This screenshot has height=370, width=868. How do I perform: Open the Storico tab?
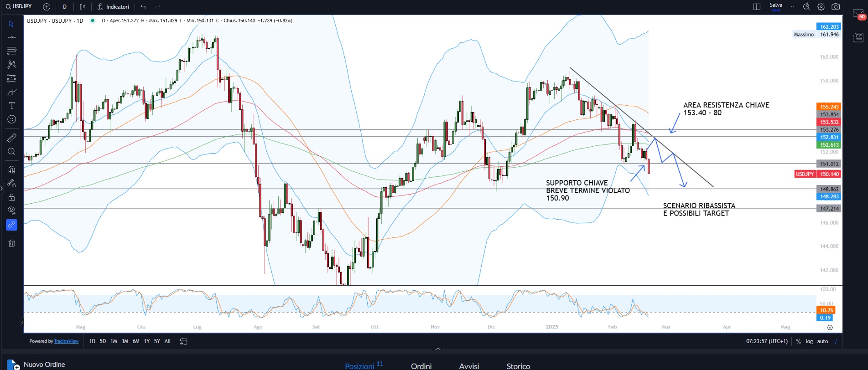pos(518,366)
